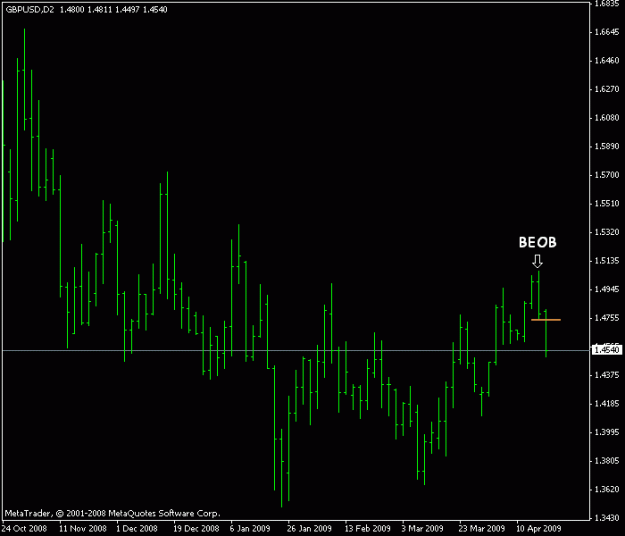
Task: Click the 1.4375 price axis label
Action: coord(607,375)
